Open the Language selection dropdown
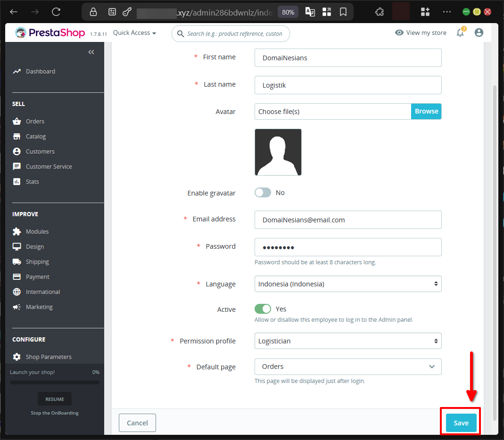Screen dimensions: 504x440 tap(347, 284)
